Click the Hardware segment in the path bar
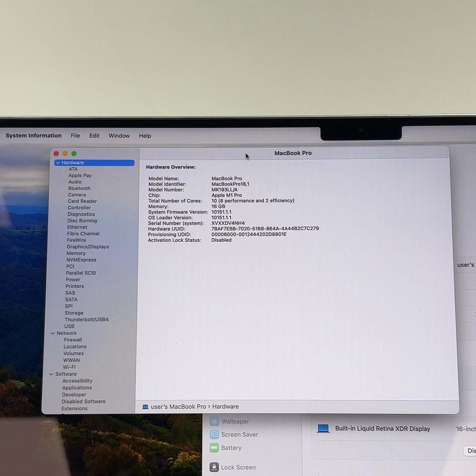 225,407
